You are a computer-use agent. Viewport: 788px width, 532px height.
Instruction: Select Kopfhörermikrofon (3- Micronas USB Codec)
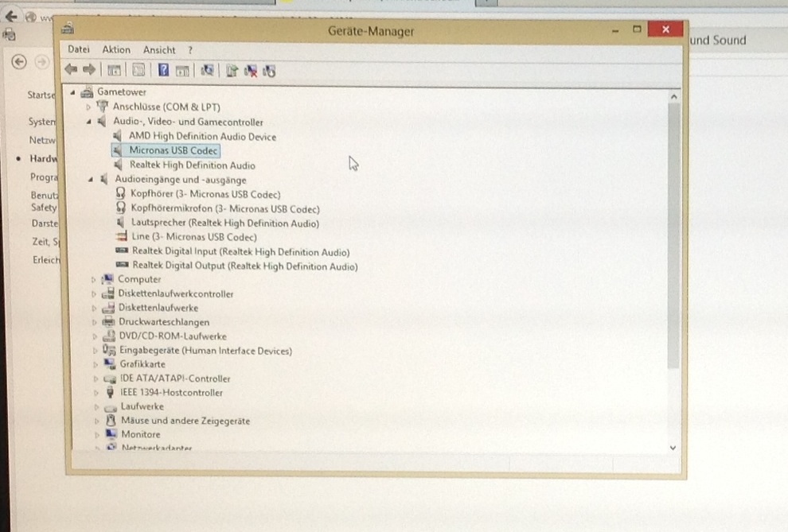tap(224, 208)
